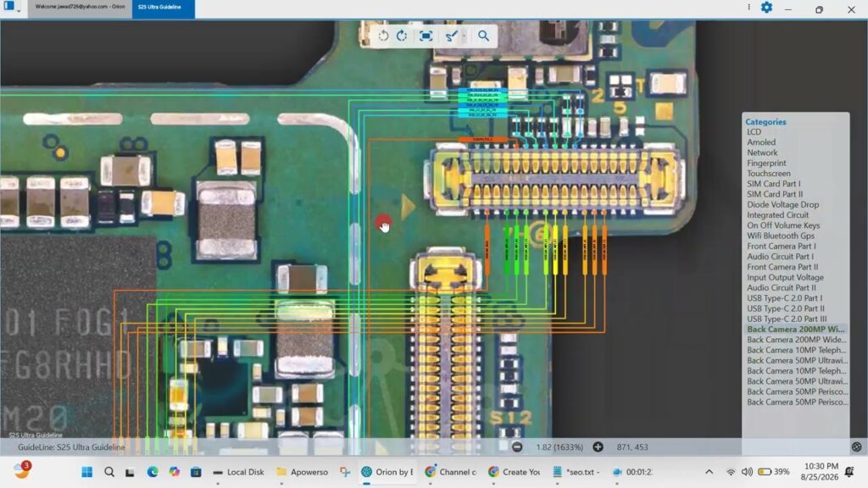
Task: Expand the dropdown arrow beside the top-left panel icon
Action: [19, 10]
